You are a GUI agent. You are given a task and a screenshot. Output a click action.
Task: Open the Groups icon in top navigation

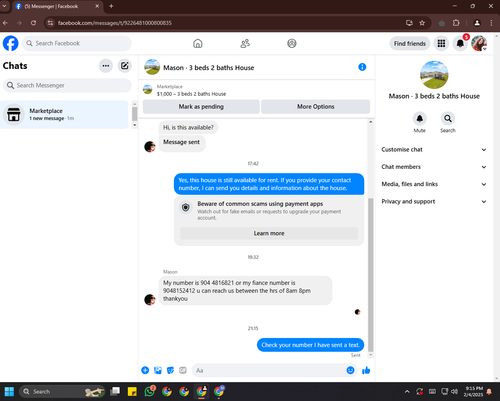[292, 43]
